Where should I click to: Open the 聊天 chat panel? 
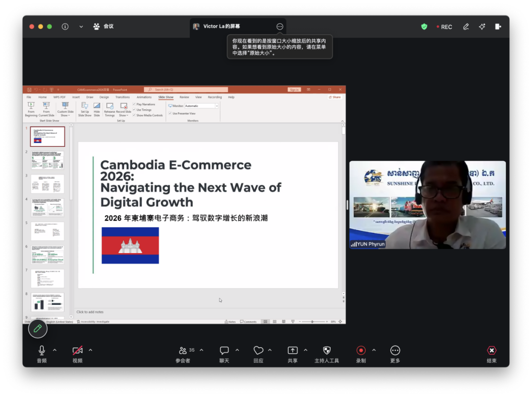coord(224,350)
